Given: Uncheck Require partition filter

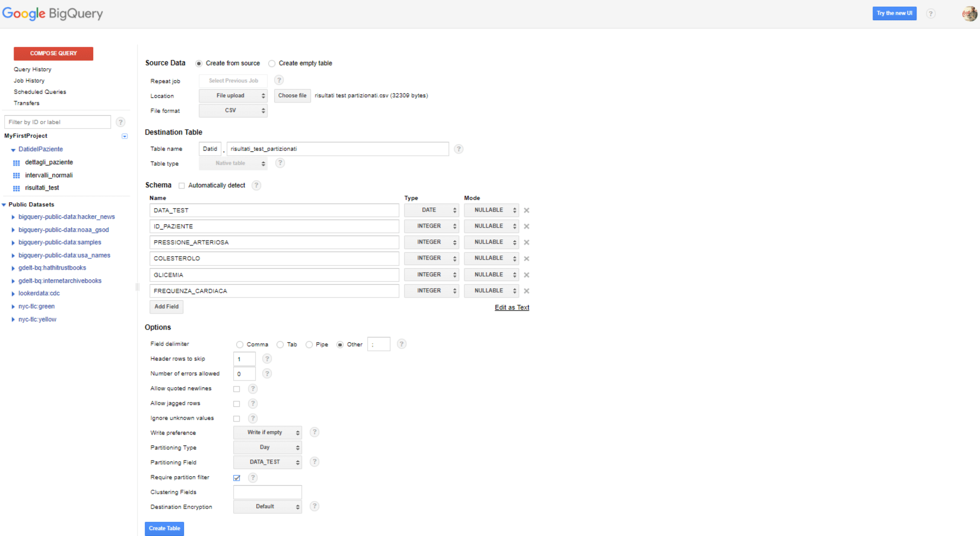Looking at the screenshot, I should pyautogui.click(x=237, y=478).
